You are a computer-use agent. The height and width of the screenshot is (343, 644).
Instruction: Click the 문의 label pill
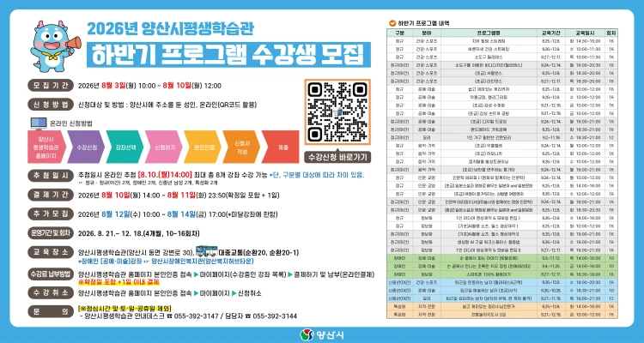click(x=51, y=311)
